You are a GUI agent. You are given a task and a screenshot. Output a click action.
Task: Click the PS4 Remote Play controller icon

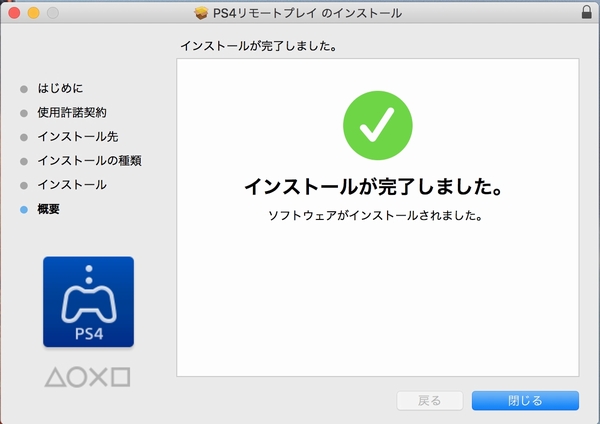pyautogui.click(x=88, y=302)
